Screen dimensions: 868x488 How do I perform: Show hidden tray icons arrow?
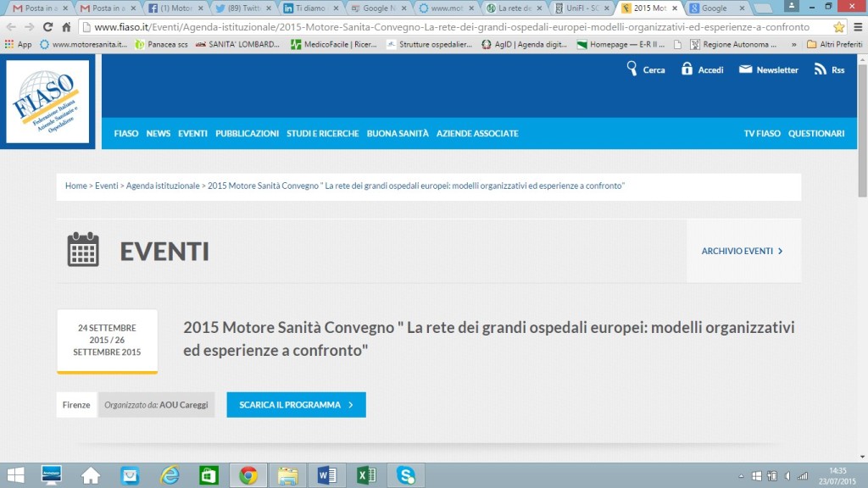point(741,476)
